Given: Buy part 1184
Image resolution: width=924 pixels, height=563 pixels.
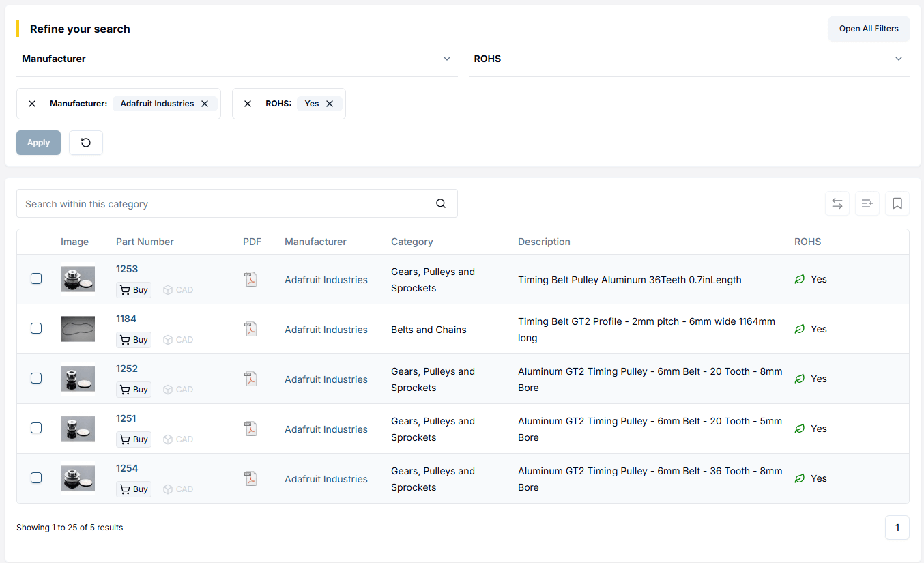Looking at the screenshot, I should 134,340.
